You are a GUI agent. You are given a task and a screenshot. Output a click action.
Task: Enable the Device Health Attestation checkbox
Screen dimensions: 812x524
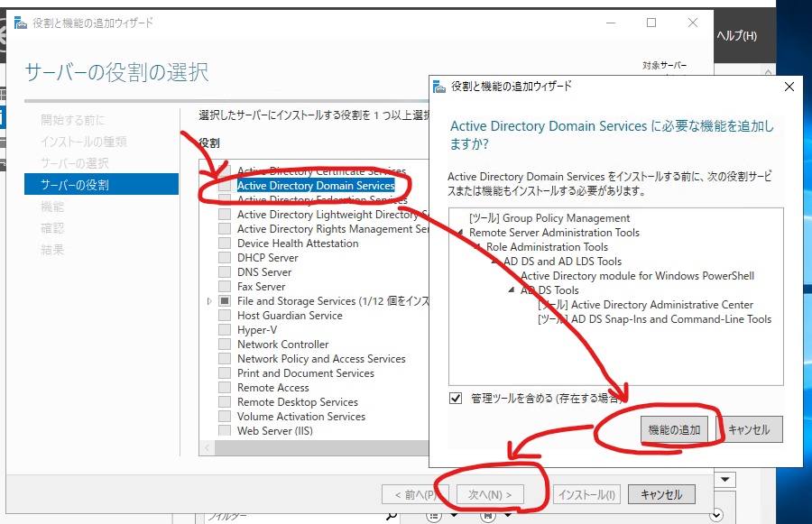click(x=225, y=244)
